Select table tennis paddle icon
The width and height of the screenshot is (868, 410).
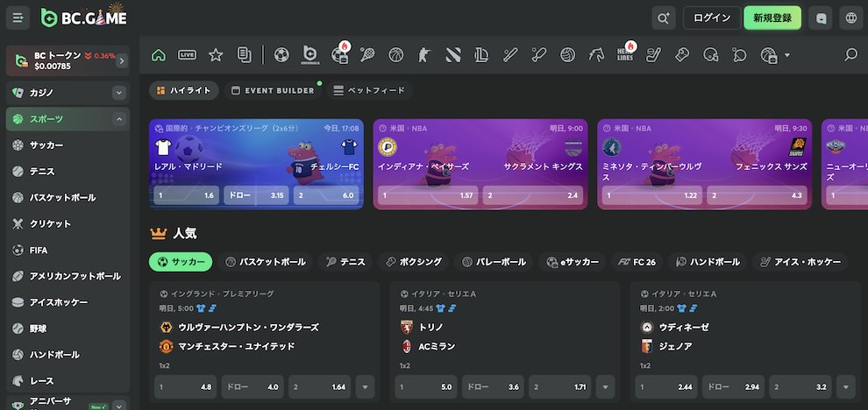tap(740, 55)
